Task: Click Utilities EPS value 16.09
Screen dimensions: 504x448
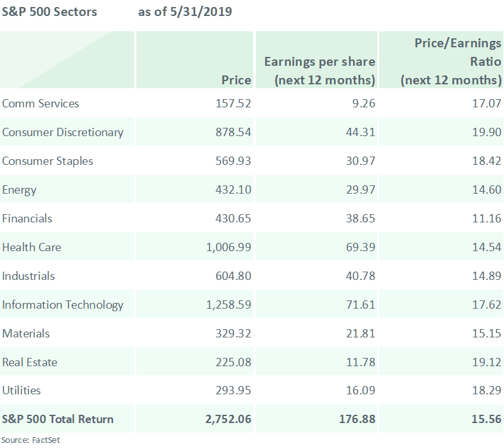Action: 361,390
